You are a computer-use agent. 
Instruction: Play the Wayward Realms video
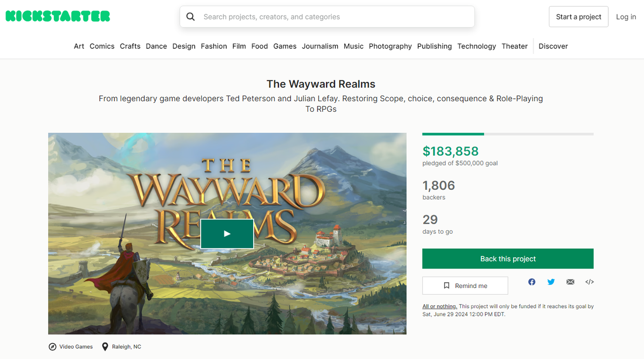coord(227,234)
